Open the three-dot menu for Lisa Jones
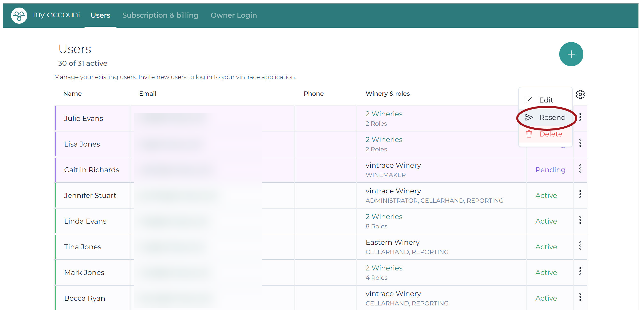The width and height of the screenshot is (644, 314). point(580,143)
